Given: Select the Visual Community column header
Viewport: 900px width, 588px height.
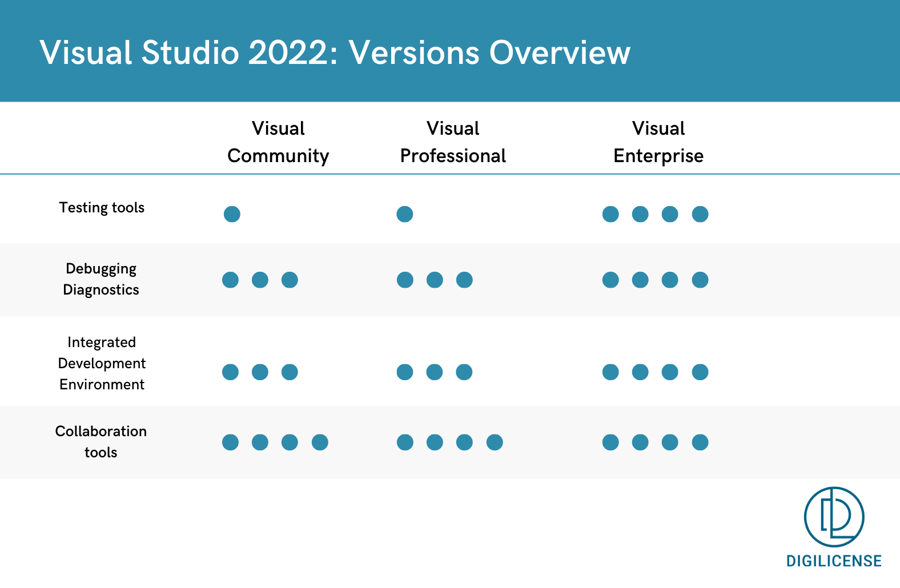Looking at the screenshot, I should pos(278,142).
